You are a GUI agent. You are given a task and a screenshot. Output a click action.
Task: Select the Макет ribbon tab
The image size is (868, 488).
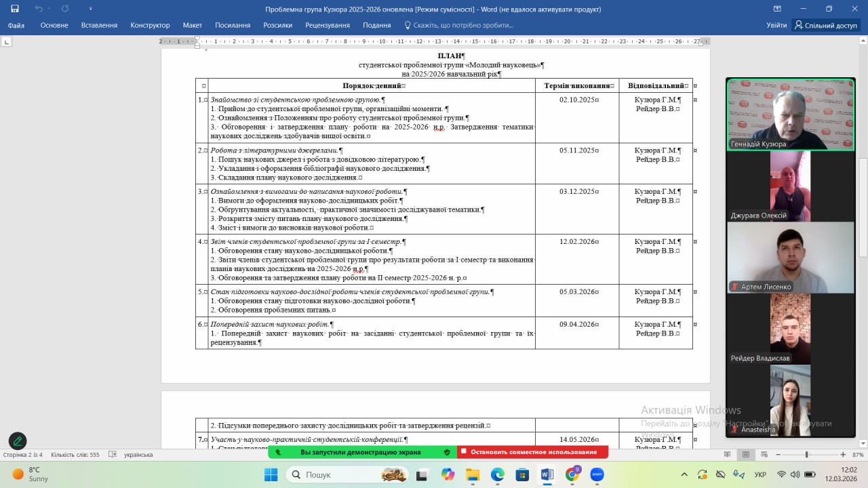193,25
